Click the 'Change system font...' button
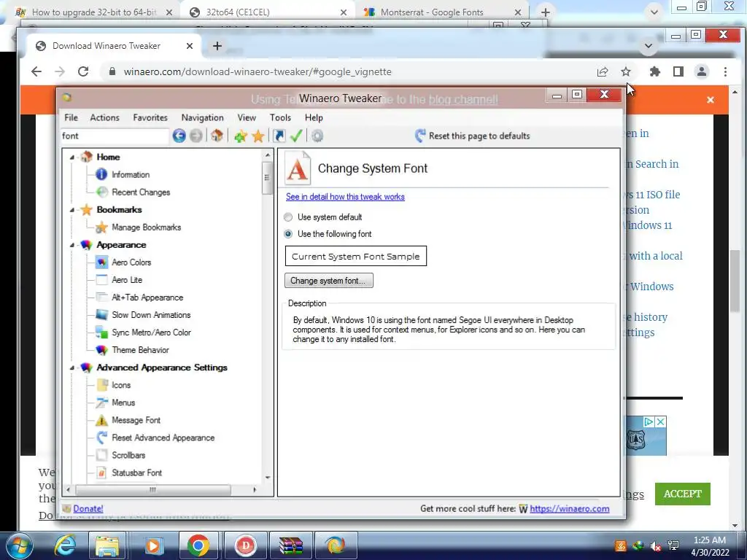Image resolution: width=747 pixels, height=560 pixels. pyautogui.click(x=329, y=281)
